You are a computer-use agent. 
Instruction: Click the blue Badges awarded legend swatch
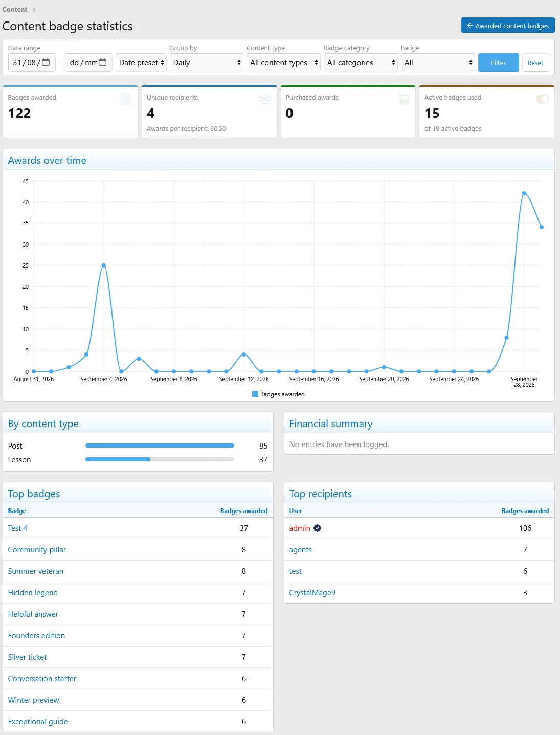255,394
